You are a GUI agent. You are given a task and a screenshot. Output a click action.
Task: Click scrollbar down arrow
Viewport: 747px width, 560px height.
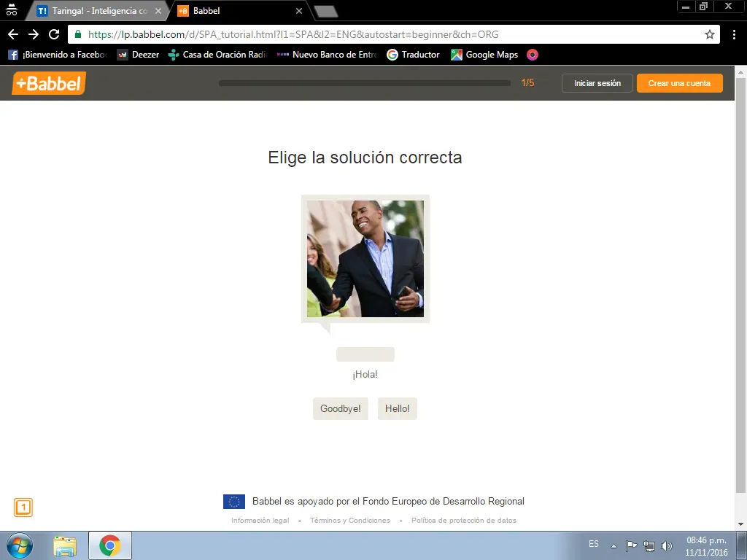[x=740, y=524]
